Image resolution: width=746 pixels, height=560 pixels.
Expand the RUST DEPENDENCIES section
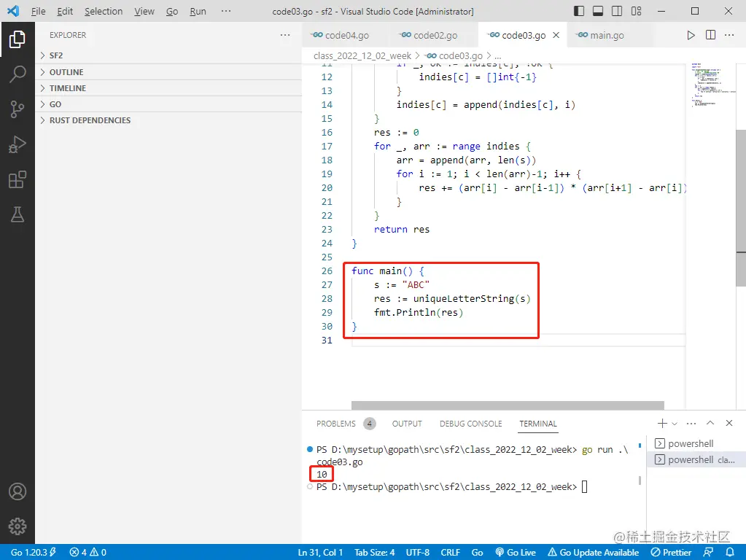pyautogui.click(x=168, y=120)
